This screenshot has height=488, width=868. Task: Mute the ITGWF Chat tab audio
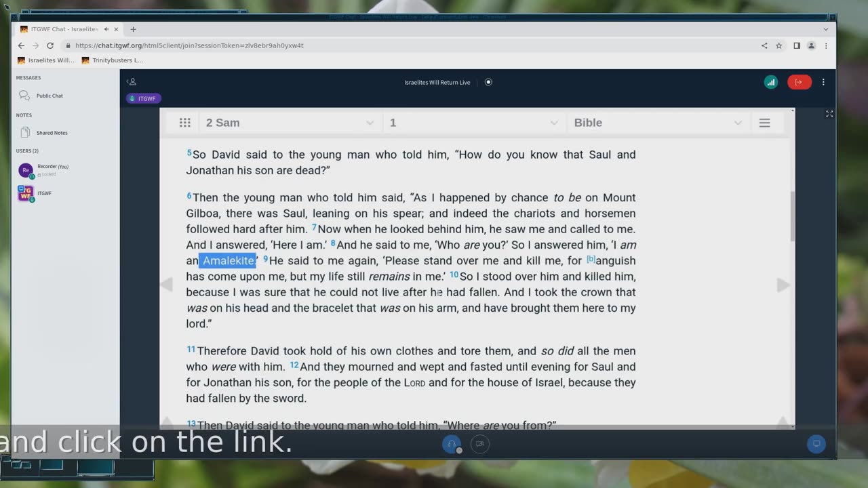pos(106,29)
